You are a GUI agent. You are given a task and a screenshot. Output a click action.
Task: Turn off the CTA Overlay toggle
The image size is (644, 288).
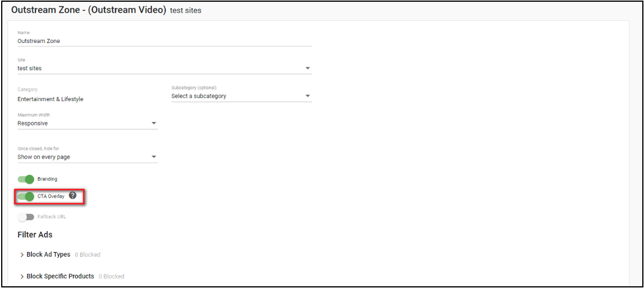tap(26, 197)
